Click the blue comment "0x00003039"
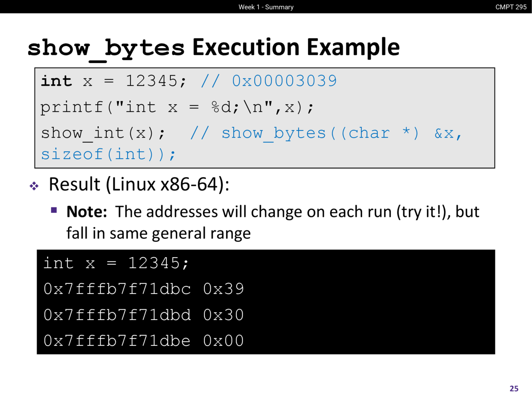This screenshot has height=399, width=532. click(x=284, y=81)
